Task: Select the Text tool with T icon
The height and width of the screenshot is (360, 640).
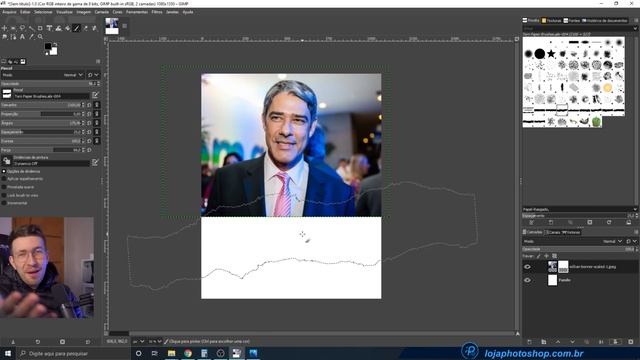Action: pyautogui.click(x=49, y=28)
